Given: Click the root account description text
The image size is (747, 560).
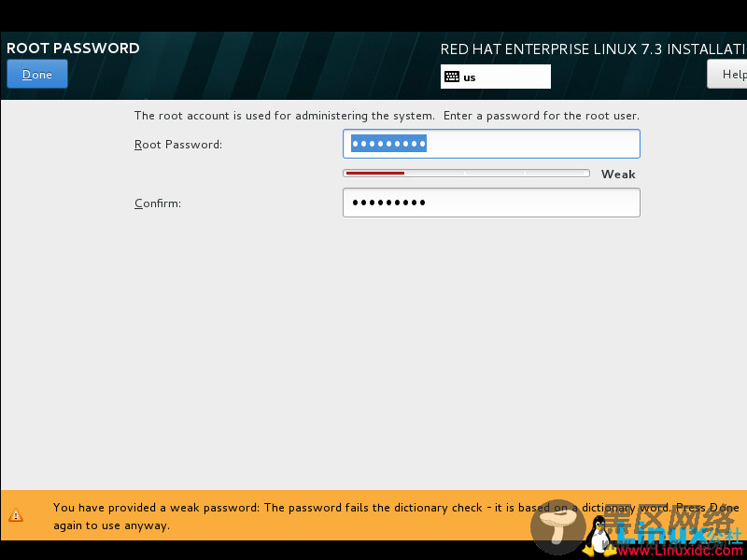Looking at the screenshot, I should click(387, 116).
